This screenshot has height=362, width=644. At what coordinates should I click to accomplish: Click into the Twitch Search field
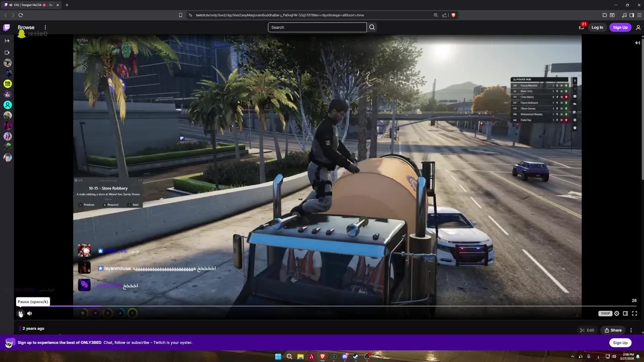coord(317,27)
